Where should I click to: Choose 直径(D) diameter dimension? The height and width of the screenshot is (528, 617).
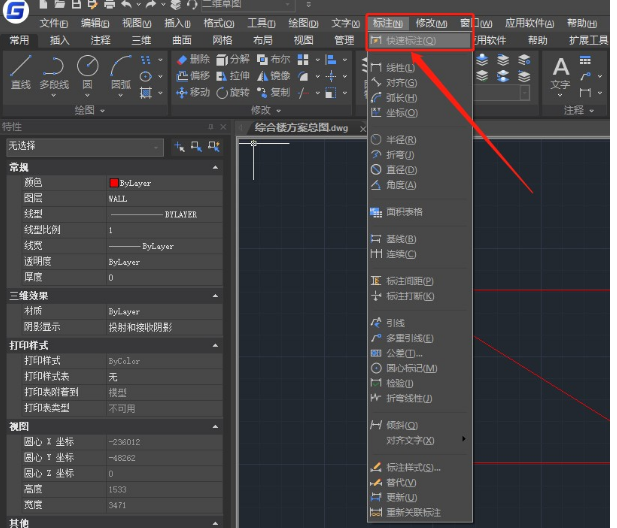(419, 170)
